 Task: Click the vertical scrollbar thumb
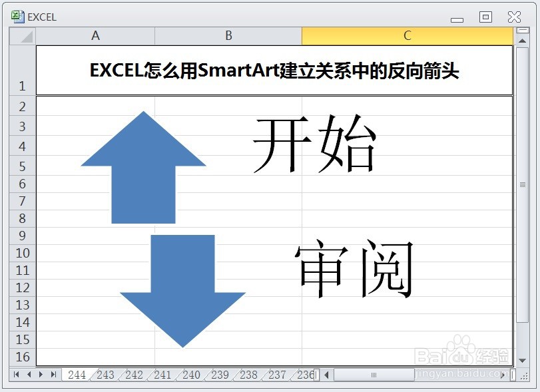(x=523, y=185)
